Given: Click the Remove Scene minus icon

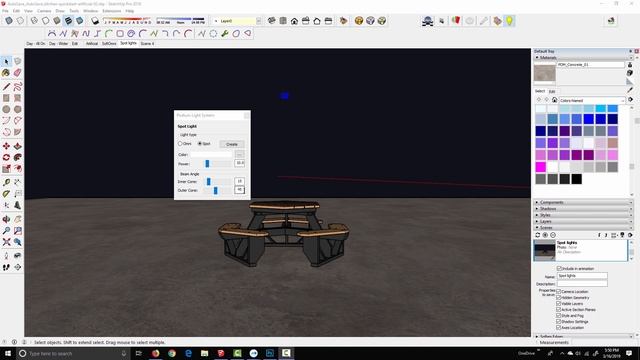Looking at the screenshot, I should (x=553, y=235).
